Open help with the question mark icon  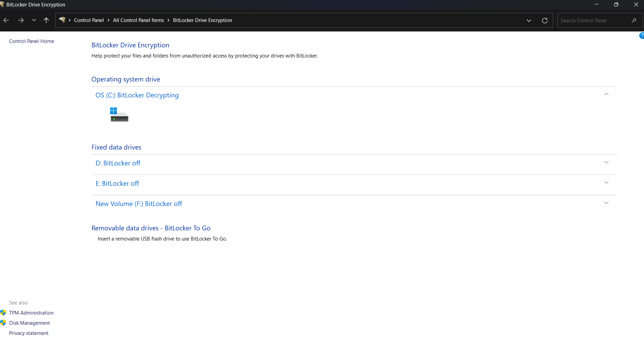[642, 36]
